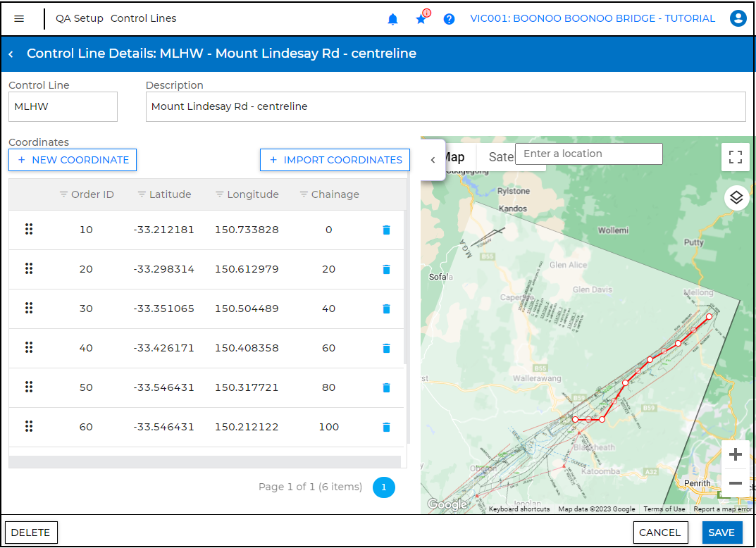Cancel the control line edits
This screenshot has height=548, width=756.
pos(660,533)
